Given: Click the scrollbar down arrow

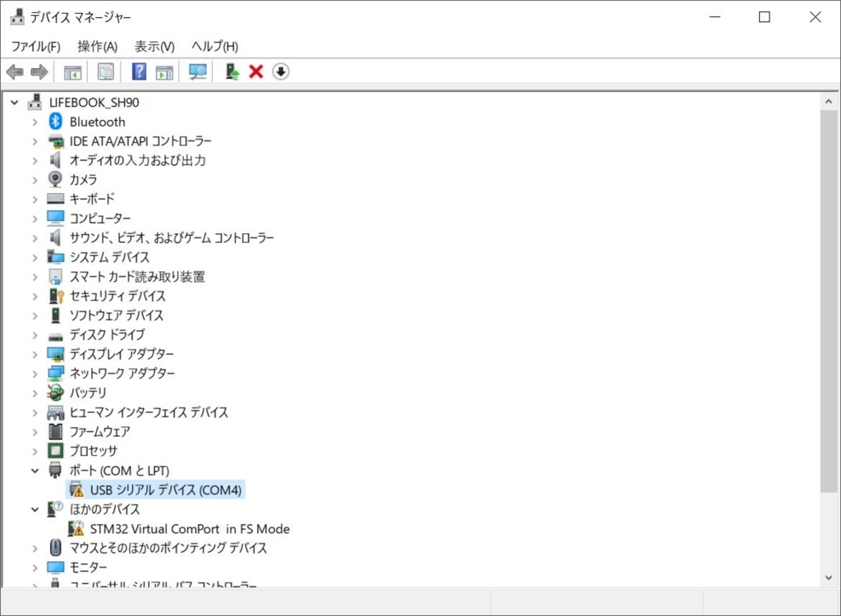Looking at the screenshot, I should click(x=829, y=578).
